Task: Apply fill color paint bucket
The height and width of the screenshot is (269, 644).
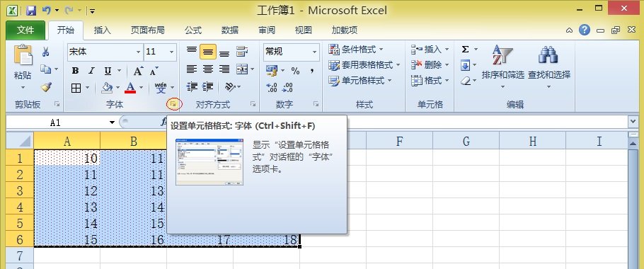Action: (107, 88)
